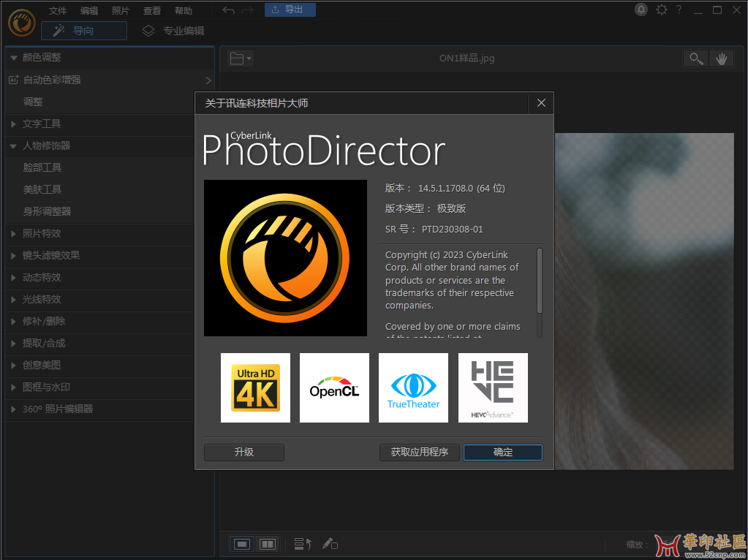Click the AI icon beside 自动色彩增强

pyautogui.click(x=14, y=80)
